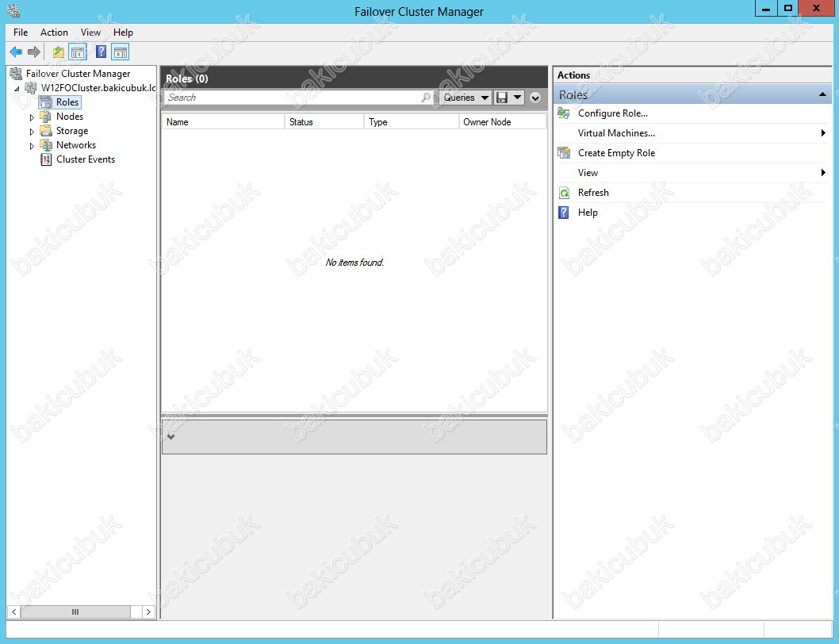The image size is (839, 644).
Task: Click in the Search input field
Action: click(x=293, y=98)
